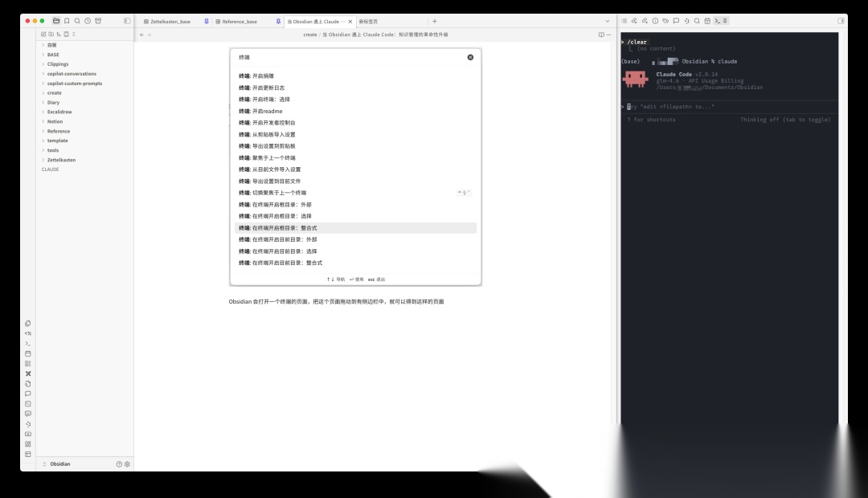The image size is (868, 498).
Task: Click 'Thinking off (tab to toggle)' text
Action: click(x=785, y=120)
